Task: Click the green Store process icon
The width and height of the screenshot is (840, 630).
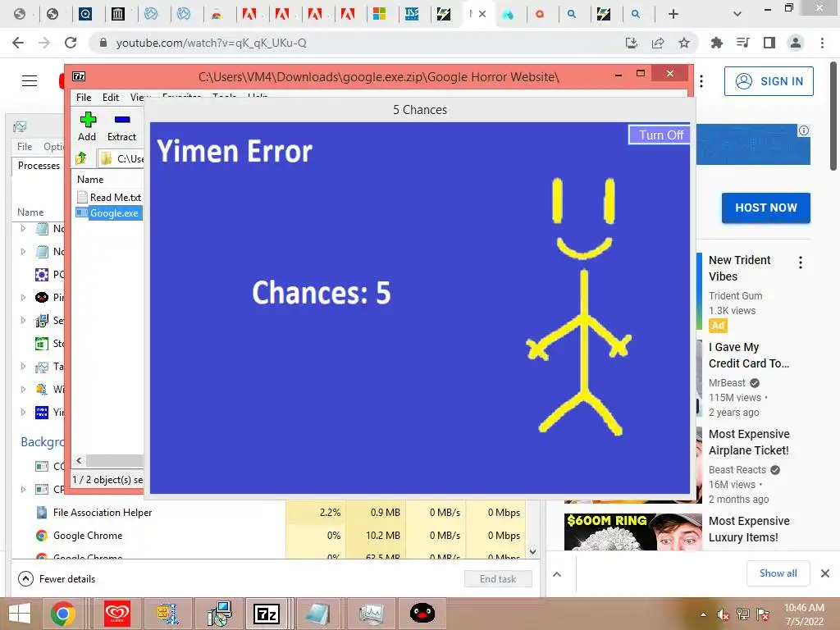Action: (42, 344)
